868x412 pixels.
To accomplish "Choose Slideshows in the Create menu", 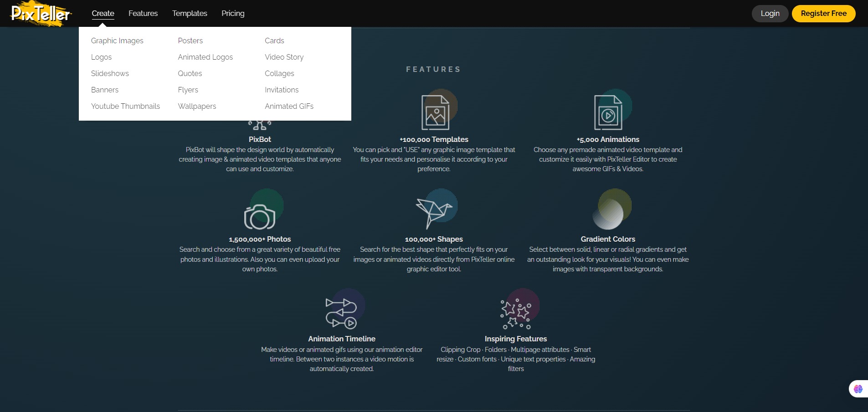I will coord(110,73).
